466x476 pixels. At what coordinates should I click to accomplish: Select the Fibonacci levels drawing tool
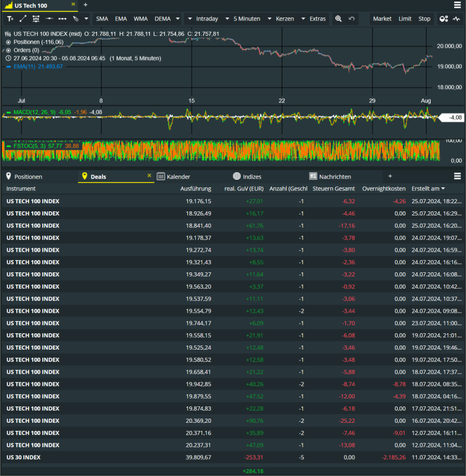pos(36,19)
